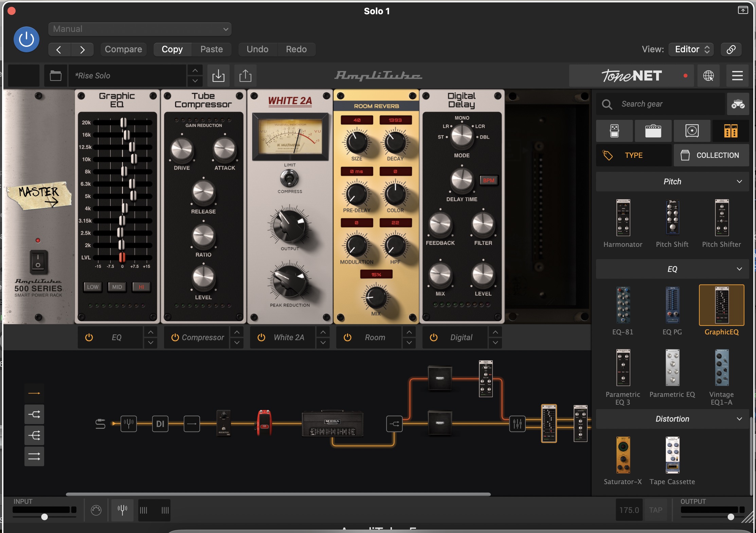The width and height of the screenshot is (756, 533).
Task: Select the two-way split routing icon
Action: 34,415
